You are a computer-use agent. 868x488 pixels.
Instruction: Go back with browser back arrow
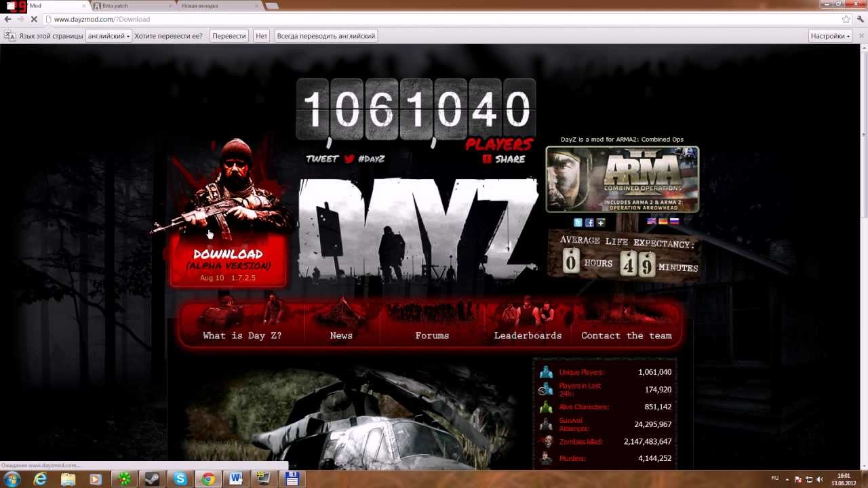click(x=7, y=19)
